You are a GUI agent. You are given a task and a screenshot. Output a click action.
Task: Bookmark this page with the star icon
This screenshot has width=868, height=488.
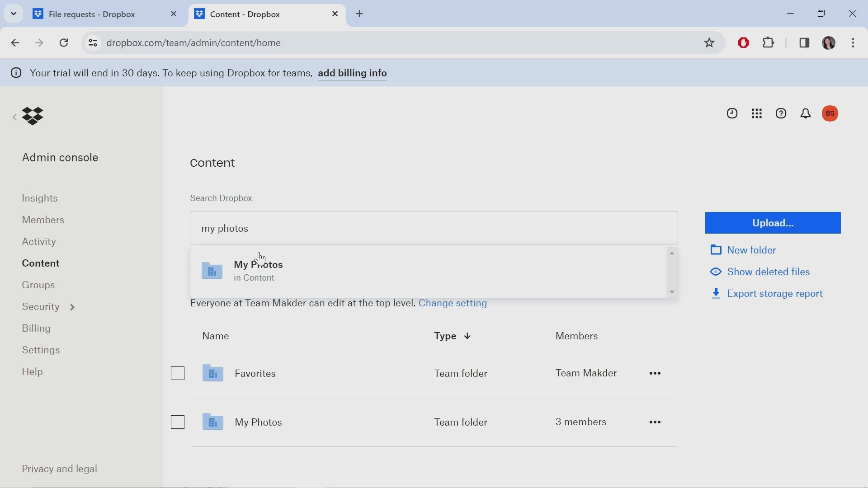tap(709, 42)
